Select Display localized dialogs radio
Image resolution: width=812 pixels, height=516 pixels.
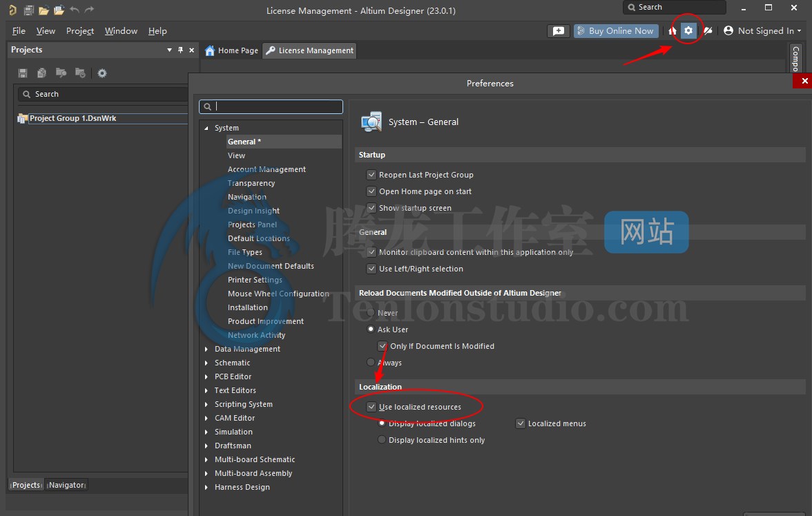coord(382,423)
